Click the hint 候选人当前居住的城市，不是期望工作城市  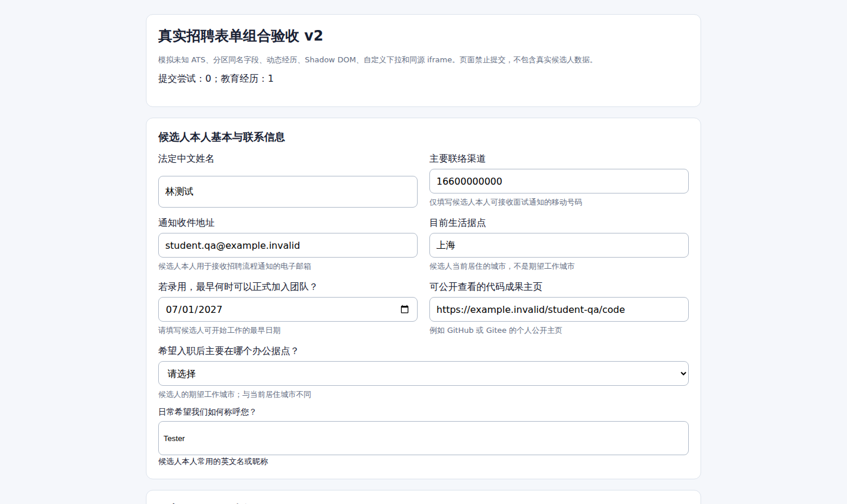tap(502, 266)
